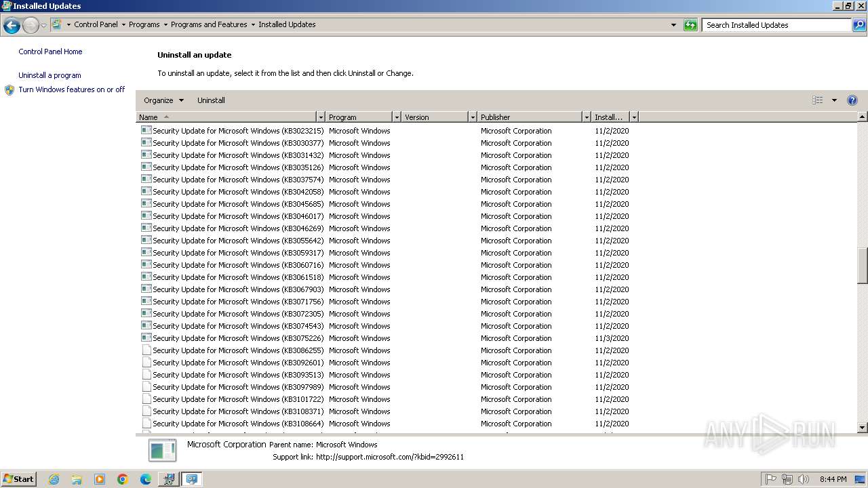This screenshot has height=488, width=868.
Task: Click the search magnifier icon
Action: [859, 25]
